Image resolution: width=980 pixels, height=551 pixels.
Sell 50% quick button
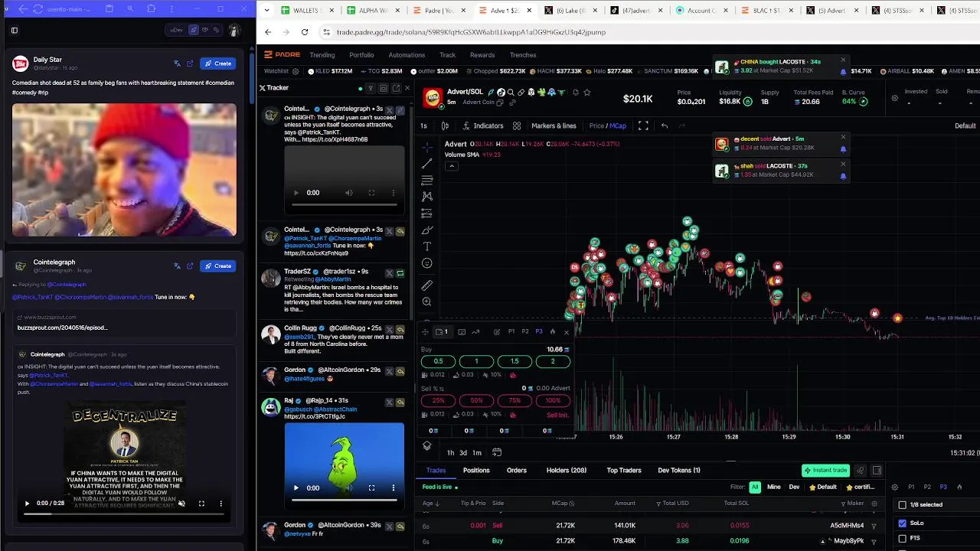(476, 400)
